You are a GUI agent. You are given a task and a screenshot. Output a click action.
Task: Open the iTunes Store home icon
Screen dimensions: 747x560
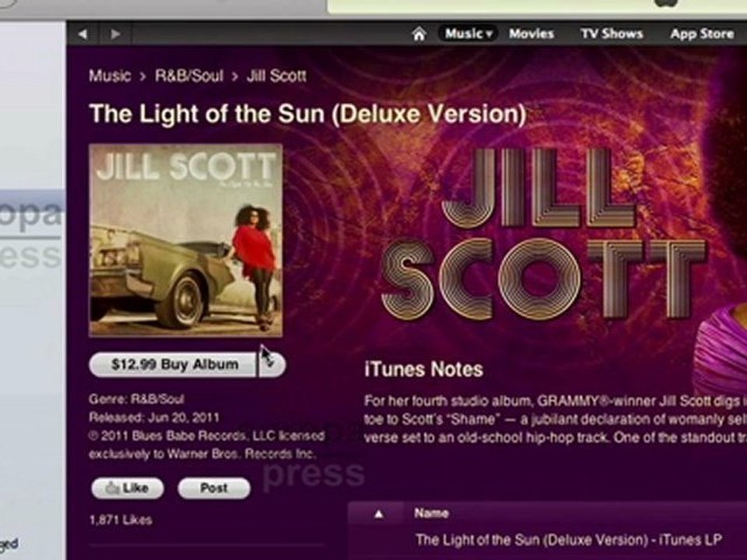(419, 33)
